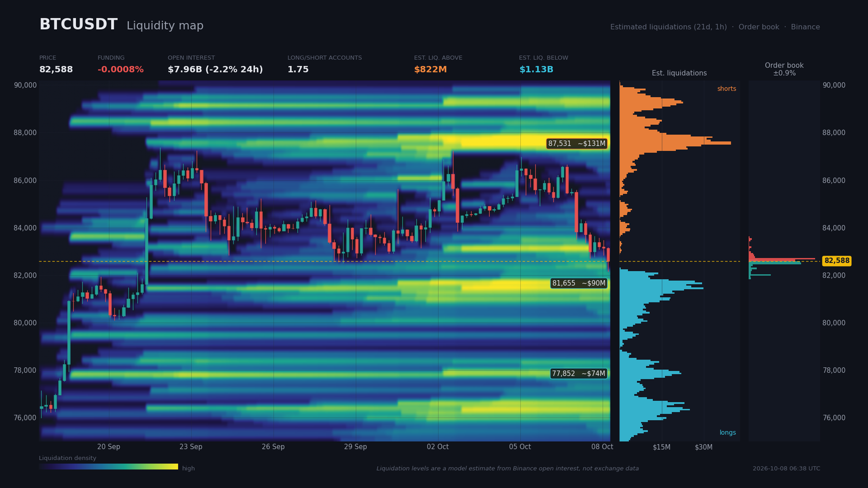Click the BTCUSDT symbol title
Image resolution: width=868 pixels, height=488 pixels.
tap(78, 24)
